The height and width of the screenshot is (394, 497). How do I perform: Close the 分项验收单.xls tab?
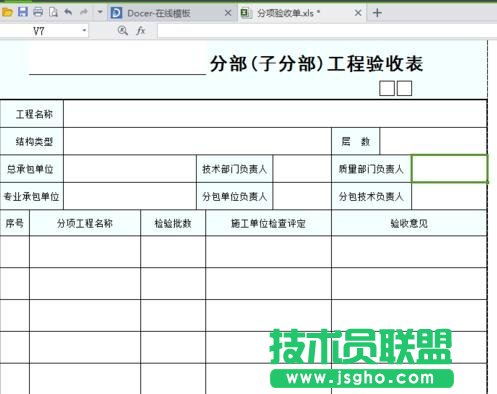coord(358,13)
